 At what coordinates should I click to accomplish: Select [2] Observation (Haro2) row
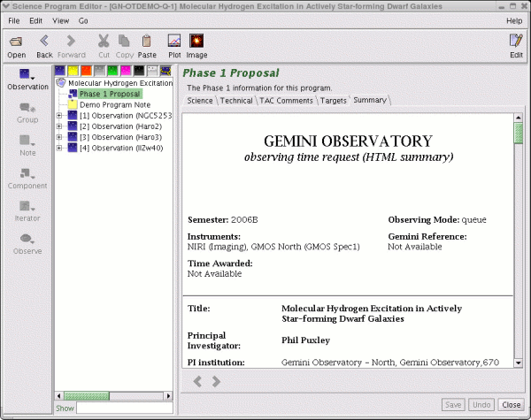[x=121, y=126]
